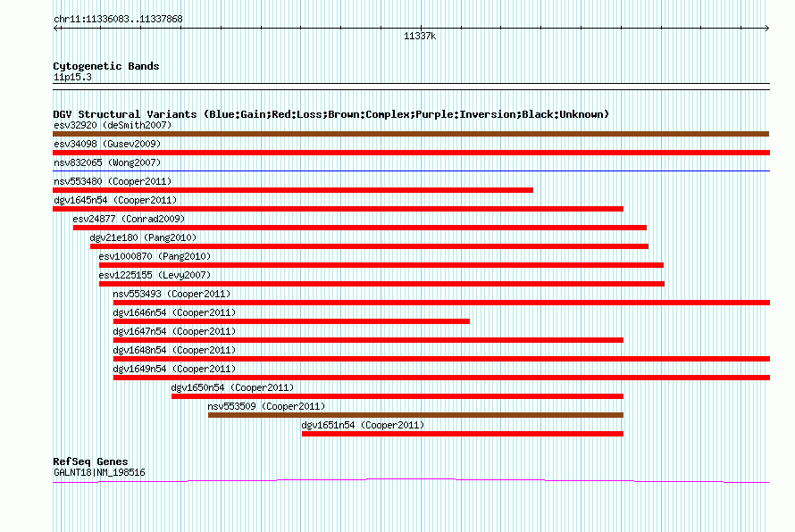Select the red dgv1649n54 loss bar
Screen dimensions: 795x532
[x=441, y=378]
